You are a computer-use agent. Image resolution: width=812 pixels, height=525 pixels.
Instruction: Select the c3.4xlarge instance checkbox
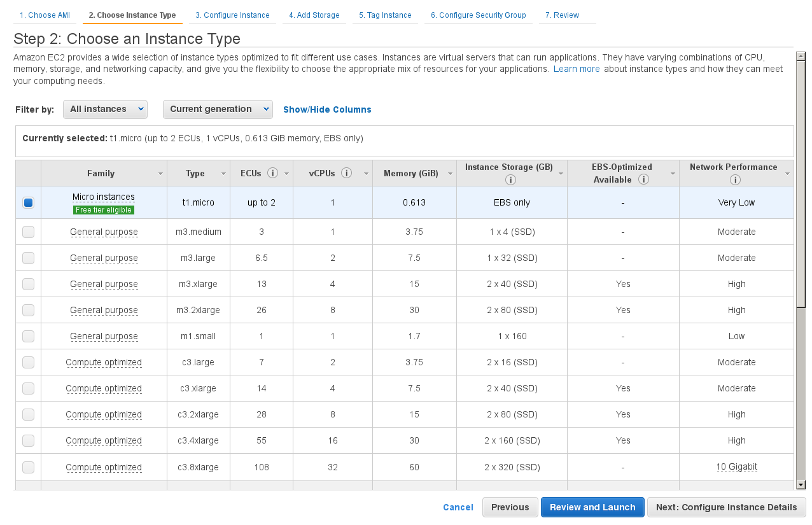[28, 440]
